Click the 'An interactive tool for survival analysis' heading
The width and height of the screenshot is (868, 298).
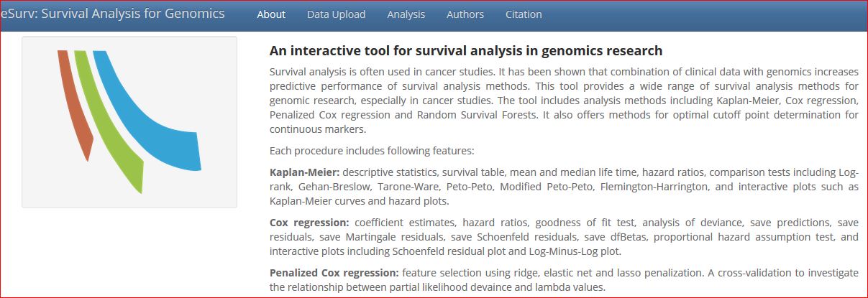pos(465,51)
